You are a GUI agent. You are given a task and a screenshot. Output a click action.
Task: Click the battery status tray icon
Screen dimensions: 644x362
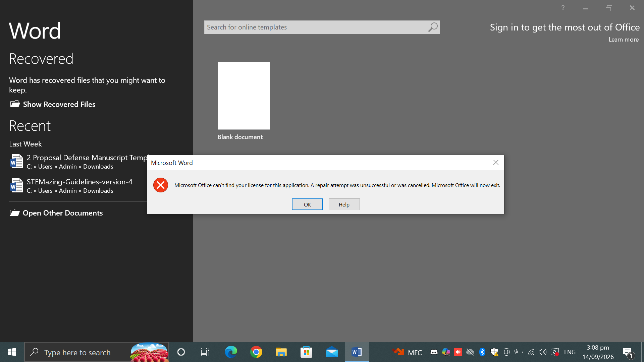click(x=519, y=352)
